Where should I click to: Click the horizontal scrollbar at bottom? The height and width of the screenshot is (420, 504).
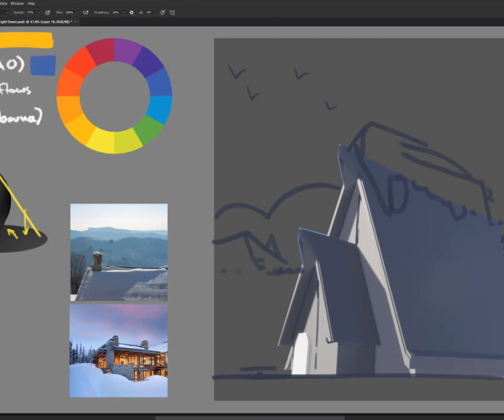point(249,418)
